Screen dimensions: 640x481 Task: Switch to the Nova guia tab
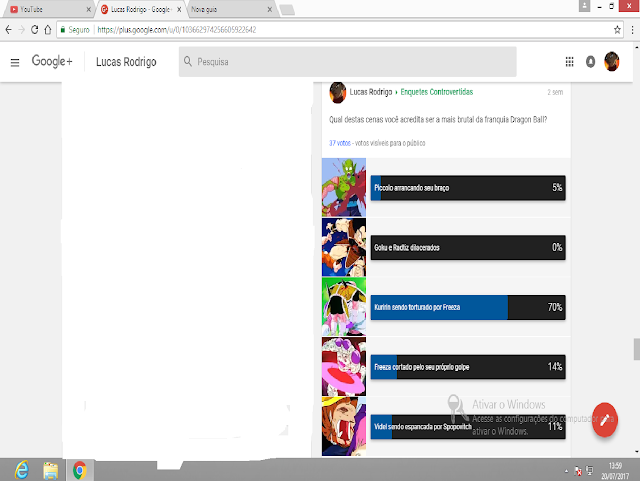231,9
